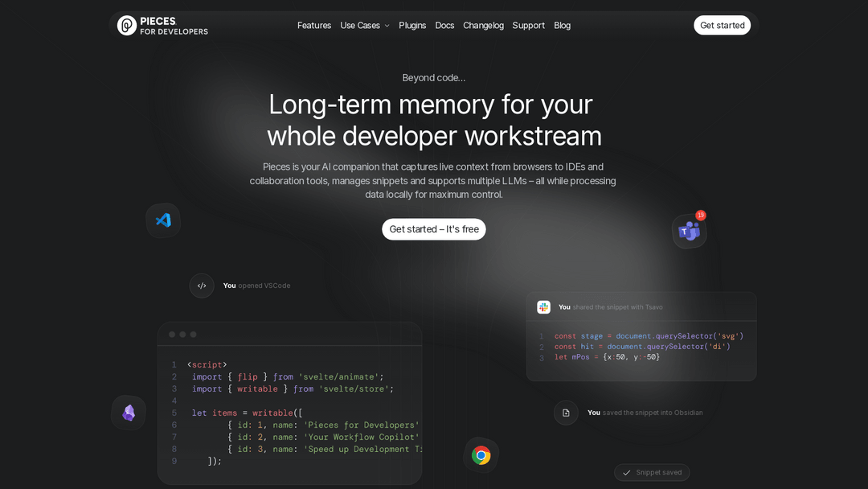
Task: Click the 'let items = writable([' line
Action: 247,413
